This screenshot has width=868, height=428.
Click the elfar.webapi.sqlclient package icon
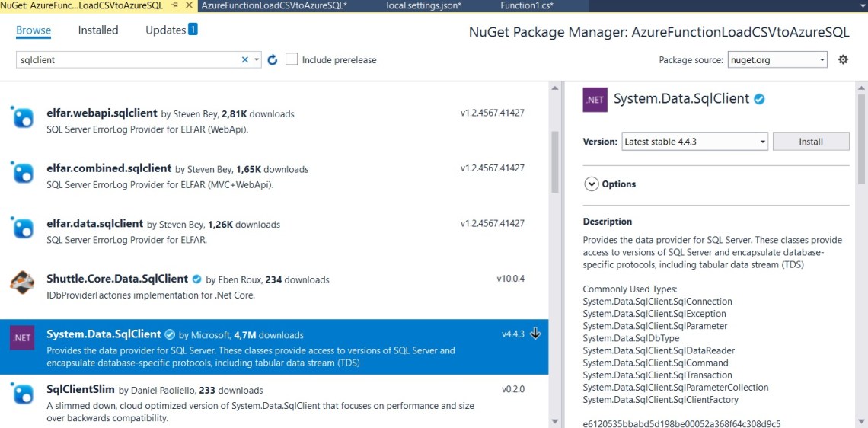(23, 117)
